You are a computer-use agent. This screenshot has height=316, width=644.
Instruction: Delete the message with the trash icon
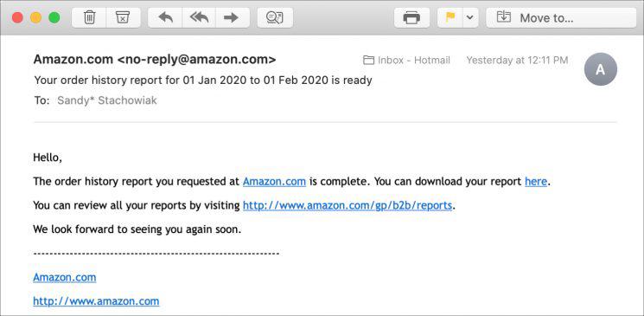(89, 17)
